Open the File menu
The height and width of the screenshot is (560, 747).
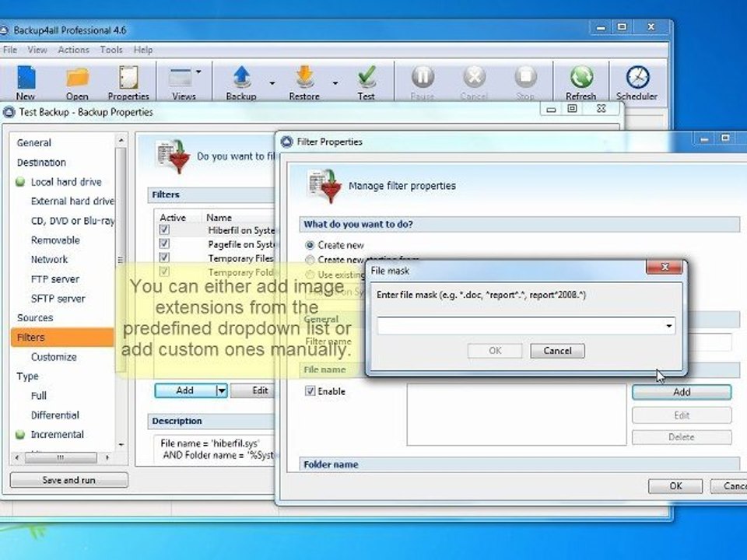coord(9,50)
